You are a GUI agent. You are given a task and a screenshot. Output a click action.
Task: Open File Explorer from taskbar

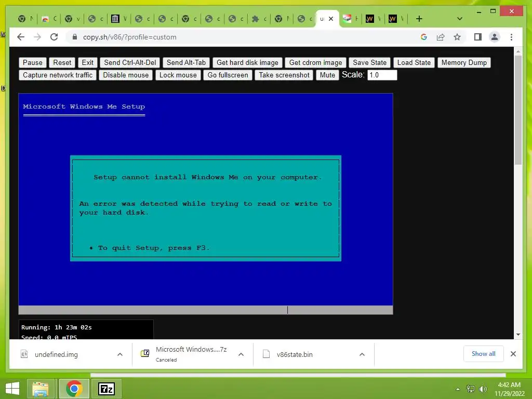click(41, 389)
